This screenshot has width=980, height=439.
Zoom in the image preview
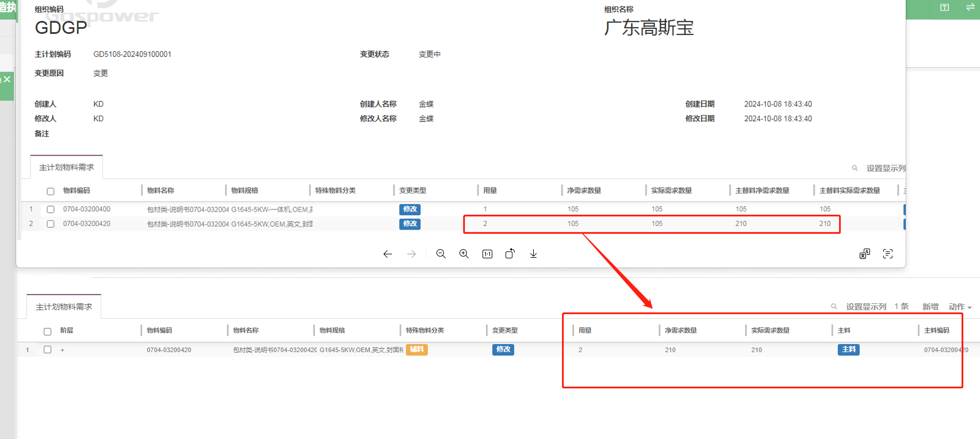[x=464, y=254]
